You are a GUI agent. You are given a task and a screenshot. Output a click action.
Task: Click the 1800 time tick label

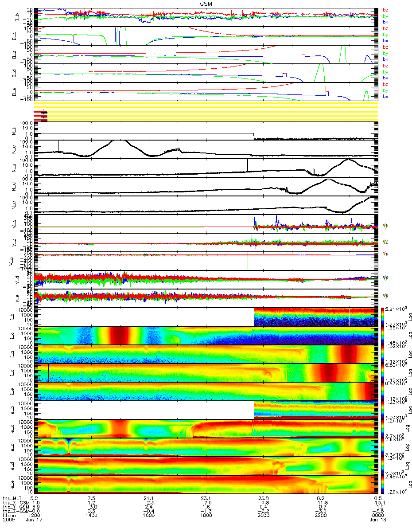[x=206, y=516]
